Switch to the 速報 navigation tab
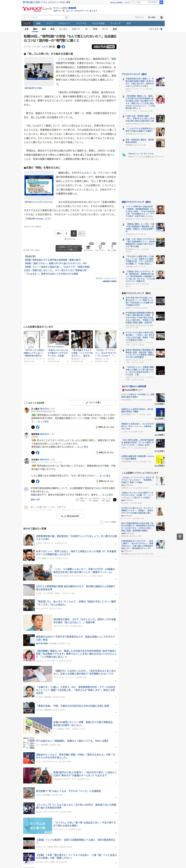 coord(38,24)
